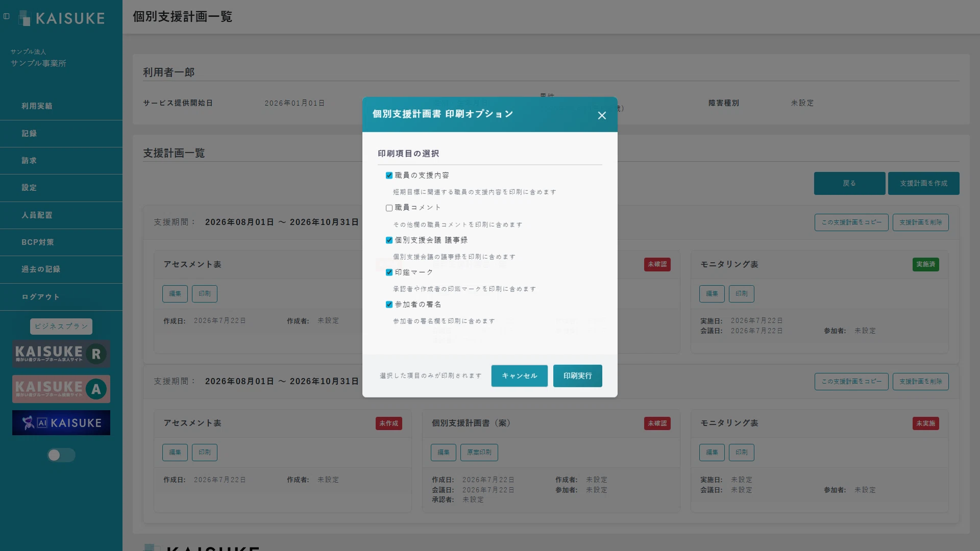
Task: Click 原案印刷 in 個別支援計画書（案） card
Action: point(479,453)
